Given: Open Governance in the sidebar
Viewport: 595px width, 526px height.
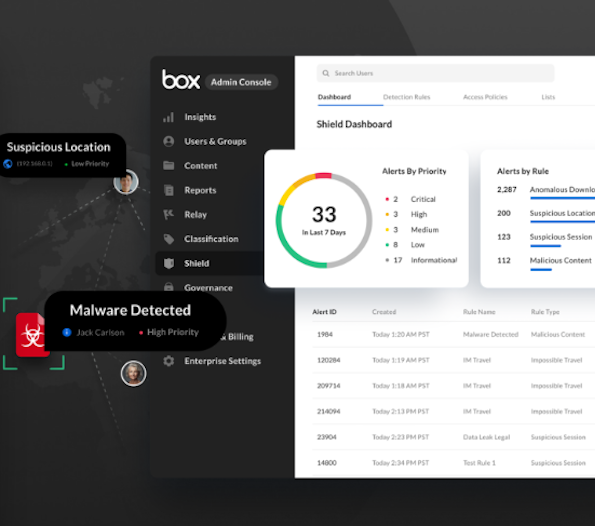Looking at the screenshot, I should coord(208,288).
